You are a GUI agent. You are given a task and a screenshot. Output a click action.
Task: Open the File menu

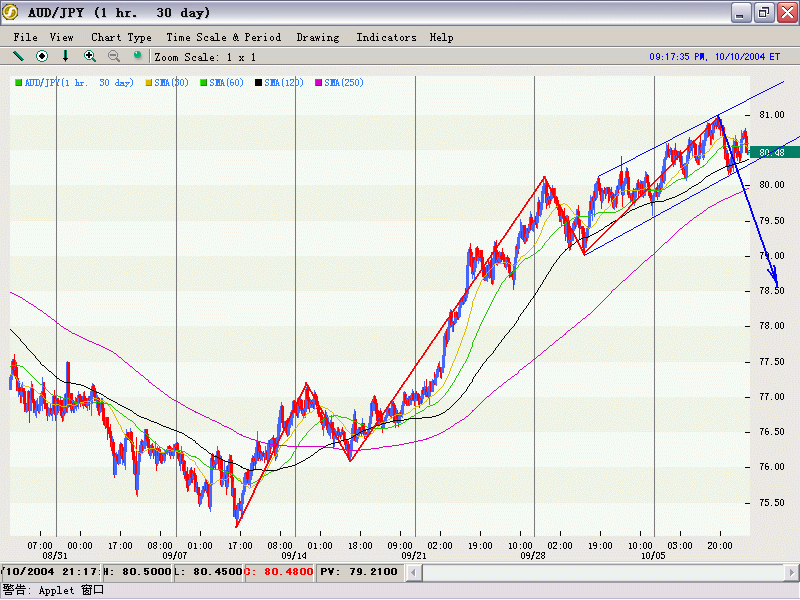coord(25,37)
